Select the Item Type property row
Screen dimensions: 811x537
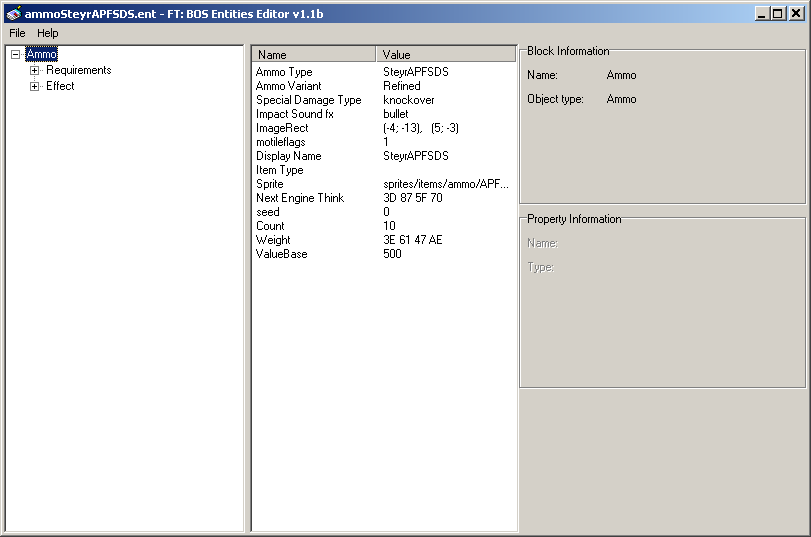pyautogui.click(x=384, y=170)
